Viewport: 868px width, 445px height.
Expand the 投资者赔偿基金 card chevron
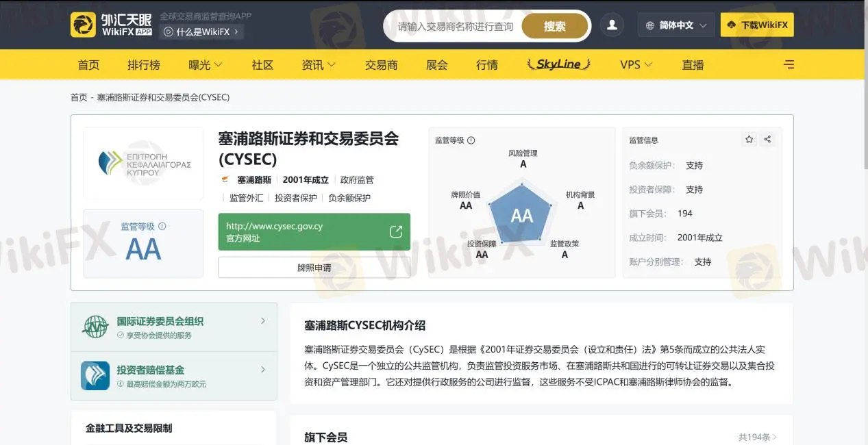(x=263, y=369)
